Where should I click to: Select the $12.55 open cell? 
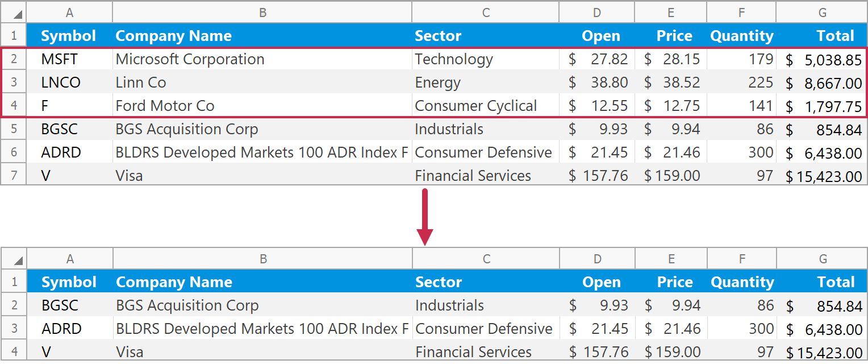(598, 106)
